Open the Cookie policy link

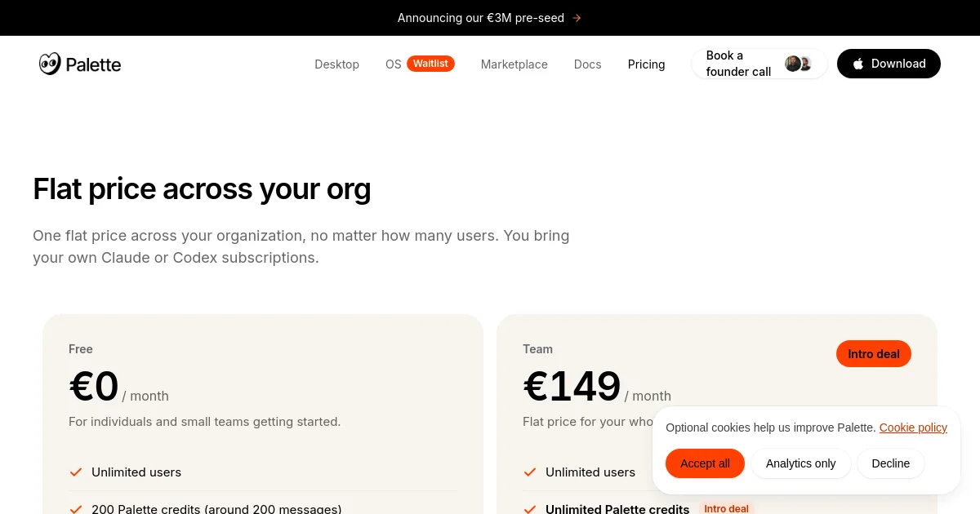913,428
